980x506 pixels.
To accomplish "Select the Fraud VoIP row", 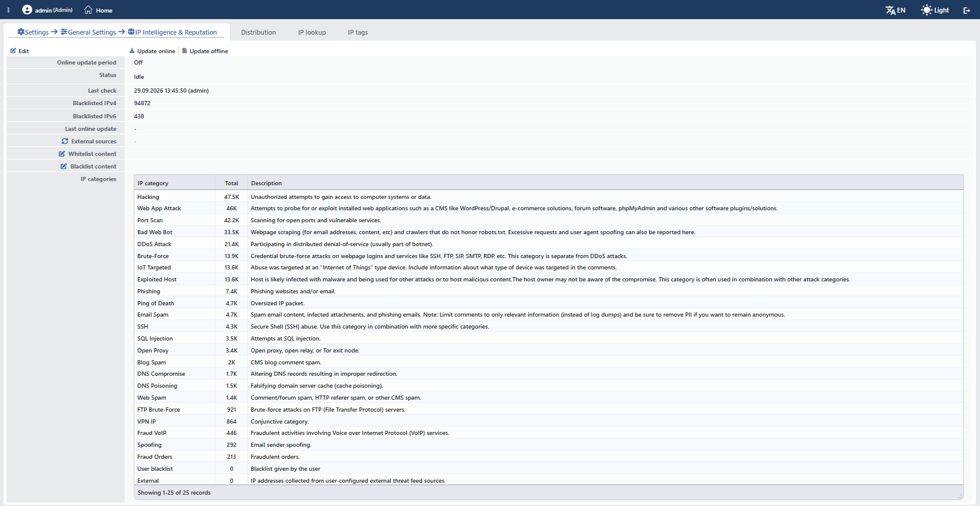I will pos(548,433).
